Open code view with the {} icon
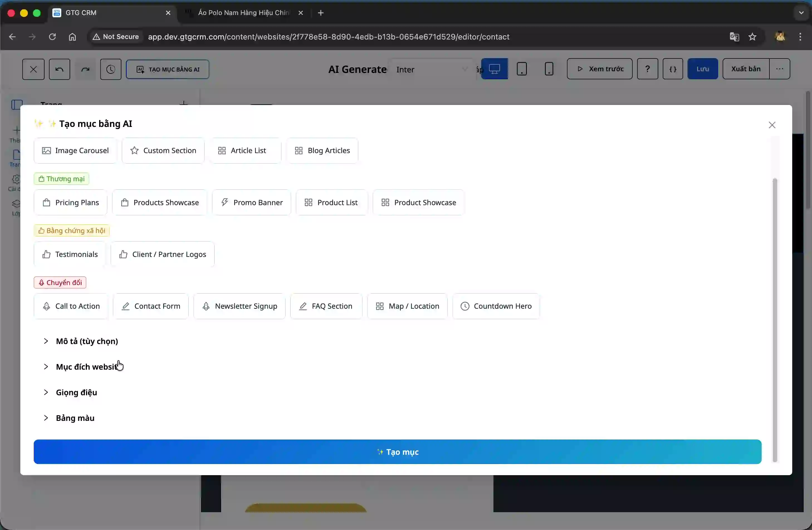The image size is (812, 530). (673, 69)
